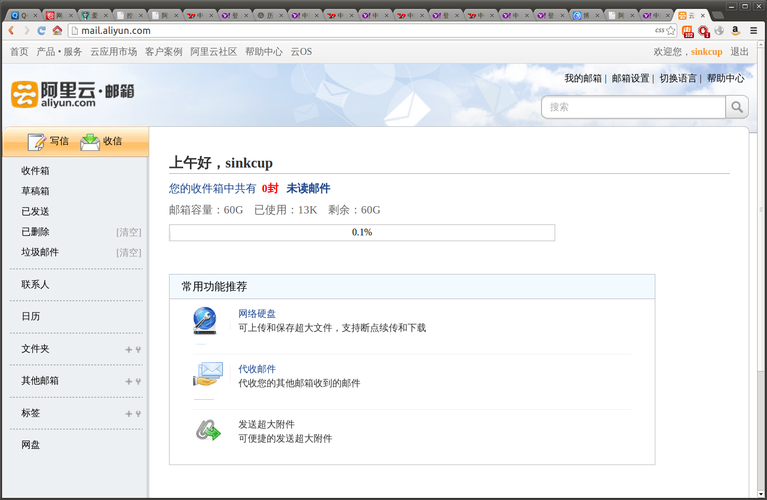
Task: Click the receive mail (收信) icon
Action: coord(90,141)
